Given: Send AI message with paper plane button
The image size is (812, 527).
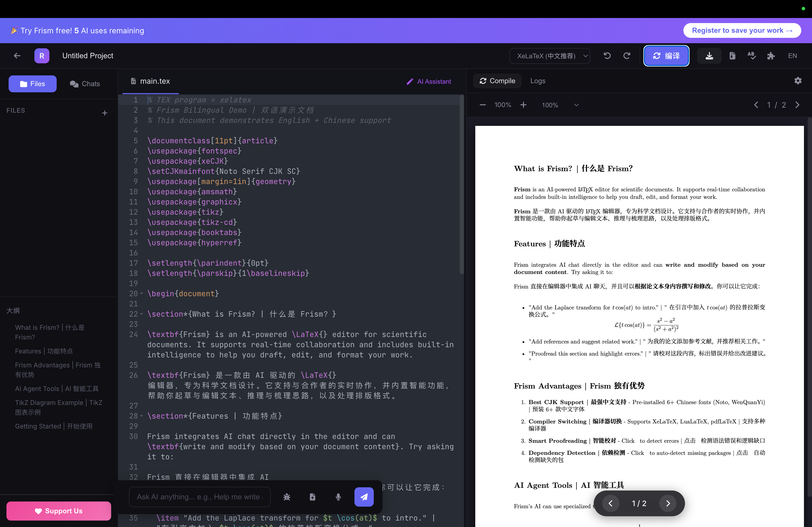Looking at the screenshot, I should click(364, 497).
